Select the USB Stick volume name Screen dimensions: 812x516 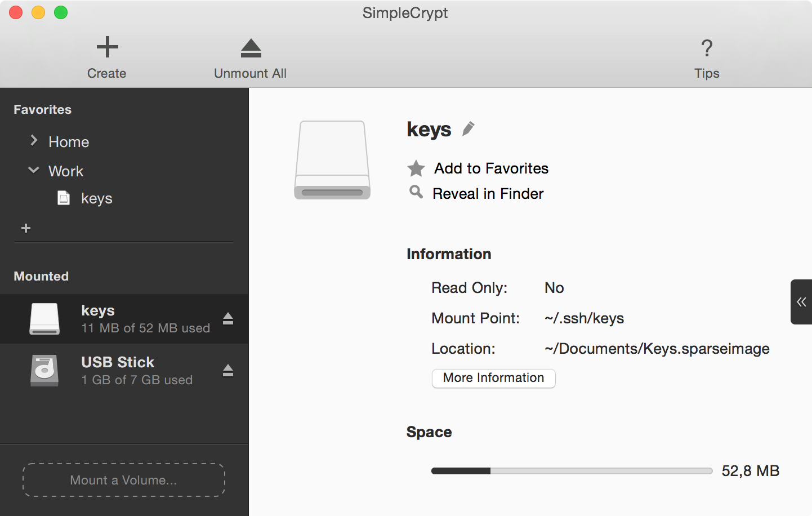point(118,362)
